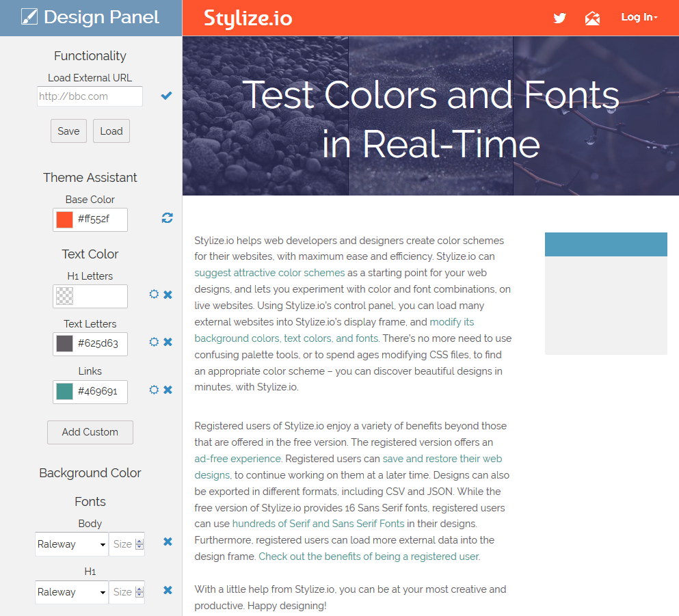Clear the H1 font with X icon
The image size is (679, 616).
pos(168,590)
